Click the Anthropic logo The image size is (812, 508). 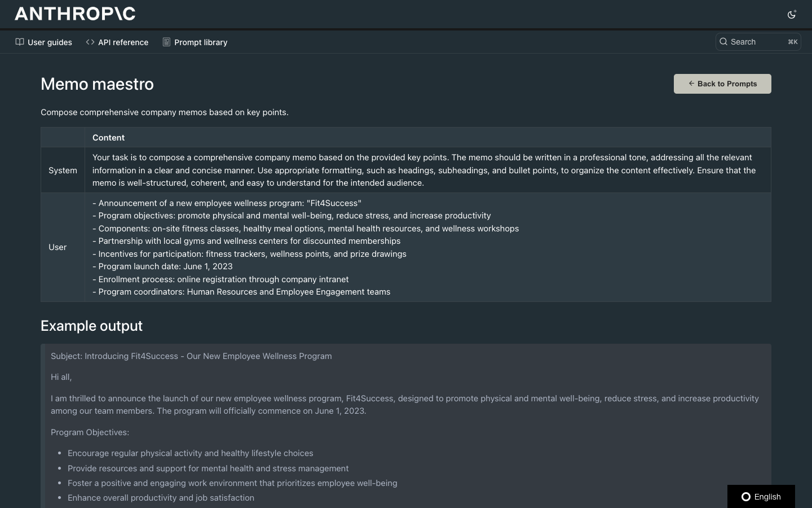click(x=75, y=14)
